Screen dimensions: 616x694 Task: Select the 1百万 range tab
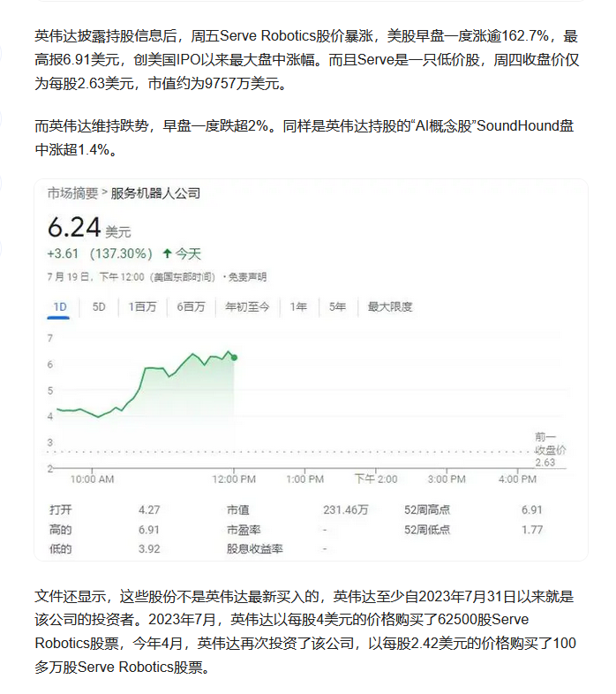pos(142,306)
